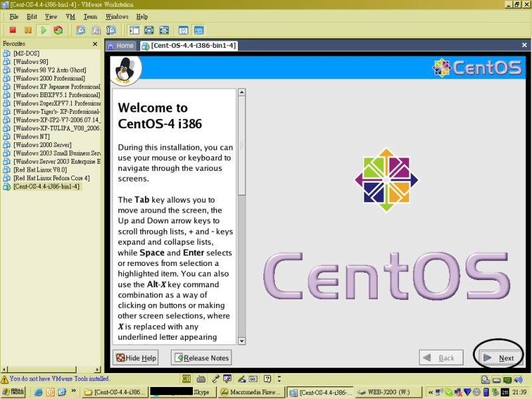Open the View menu
The image size is (532, 399).
pyautogui.click(x=51, y=17)
